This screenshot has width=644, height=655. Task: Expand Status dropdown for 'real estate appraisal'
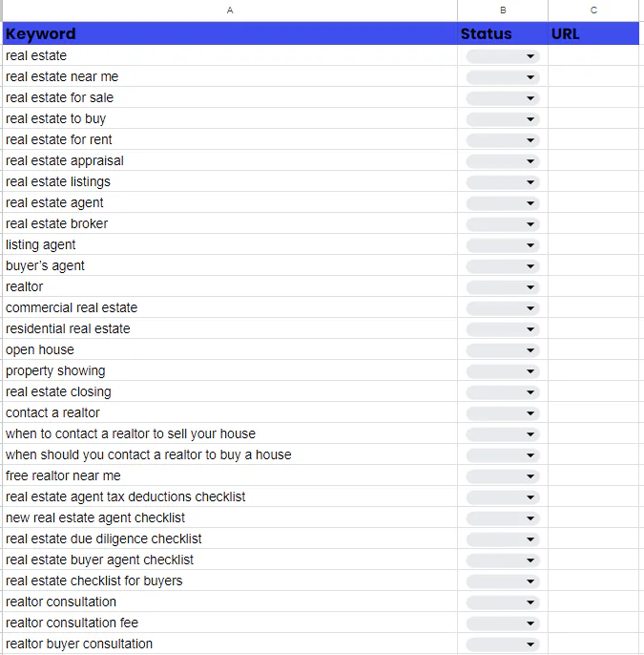click(x=503, y=161)
